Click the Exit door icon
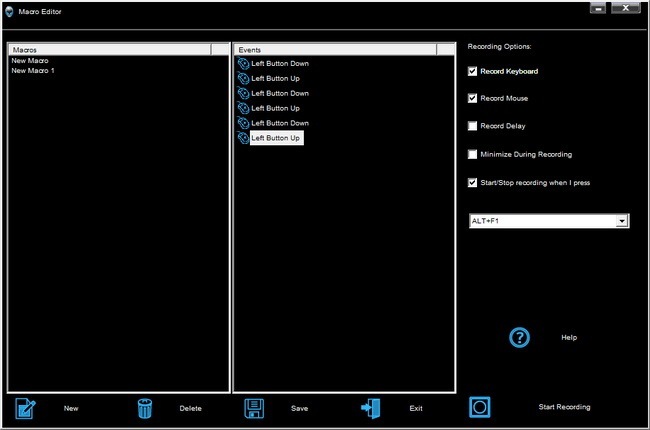The image size is (650, 430). pos(371,408)
